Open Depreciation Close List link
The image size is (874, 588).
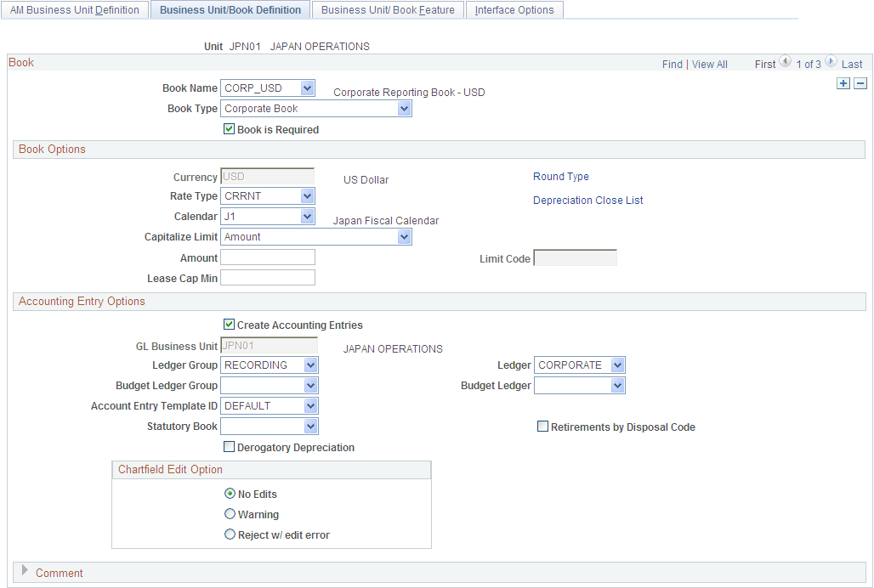(588, 201)
